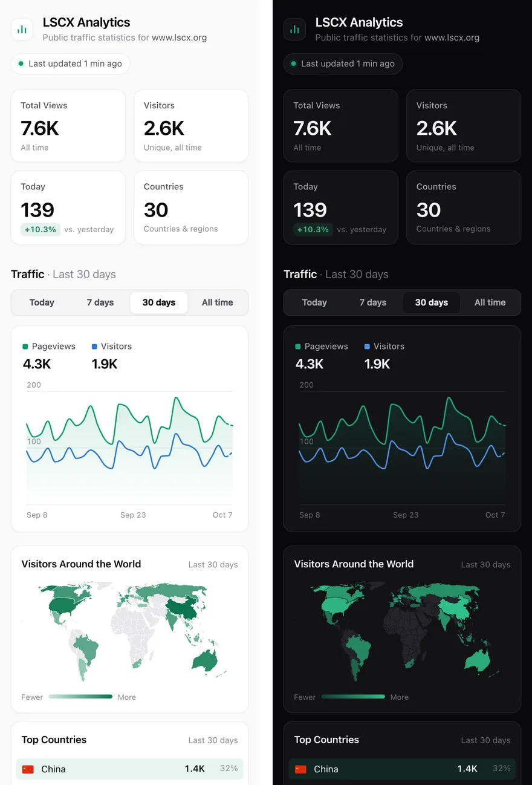This screenshot has width=532, height=785.
Task: Click the Fewer-More gradient bar in light panel
Action: tap(80, 697)
